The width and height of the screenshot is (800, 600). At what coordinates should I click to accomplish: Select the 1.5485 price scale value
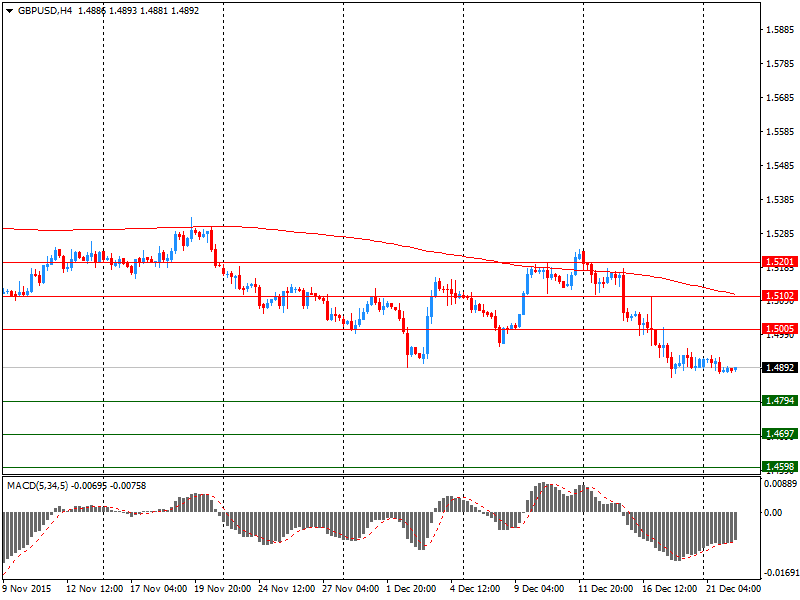[780, 166]
